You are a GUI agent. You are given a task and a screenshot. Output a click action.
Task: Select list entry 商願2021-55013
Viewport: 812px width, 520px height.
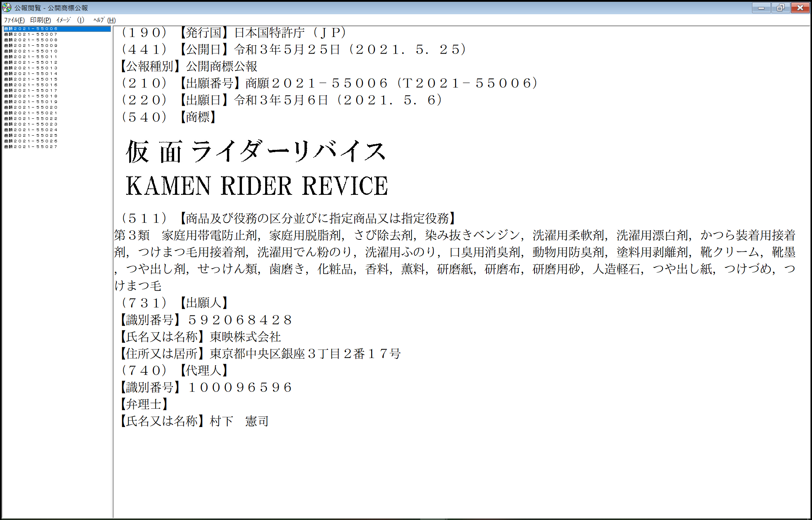pyautogui.click(x=31, y=68)
